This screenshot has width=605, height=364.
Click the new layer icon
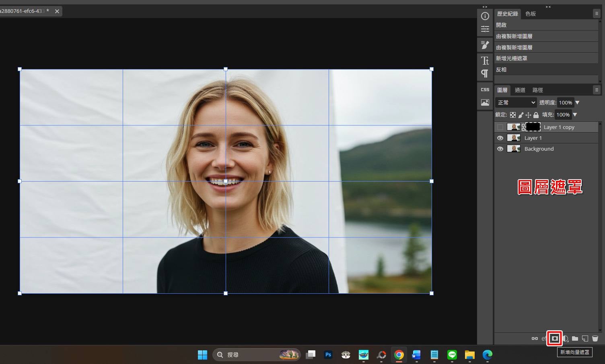click(585, 339)
